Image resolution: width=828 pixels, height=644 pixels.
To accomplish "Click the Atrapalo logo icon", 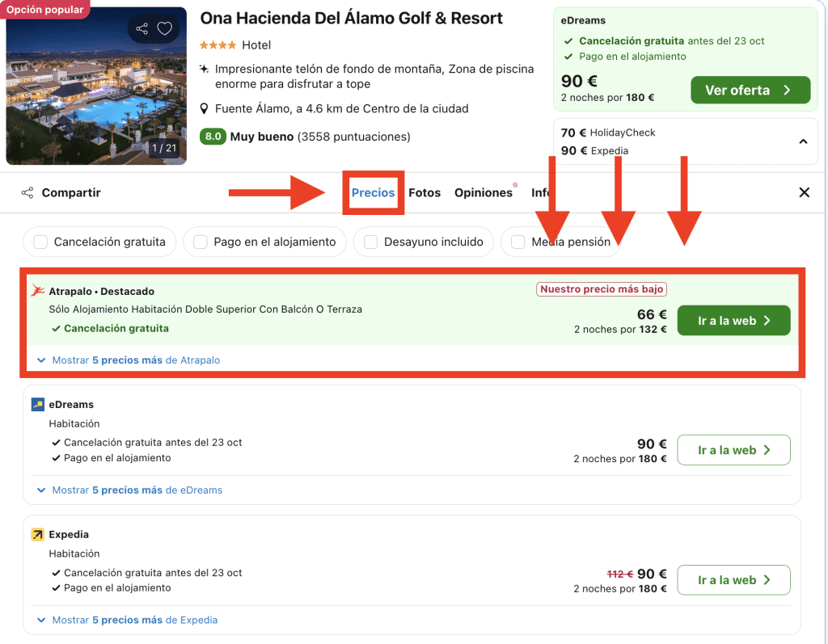I will pos(38,291).
